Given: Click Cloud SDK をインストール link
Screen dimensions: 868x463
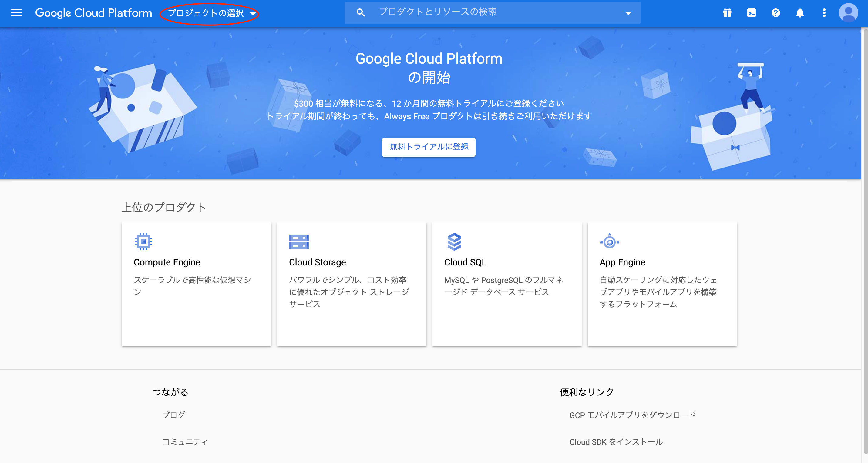Looking at the screenshot, I should (616, 442).
